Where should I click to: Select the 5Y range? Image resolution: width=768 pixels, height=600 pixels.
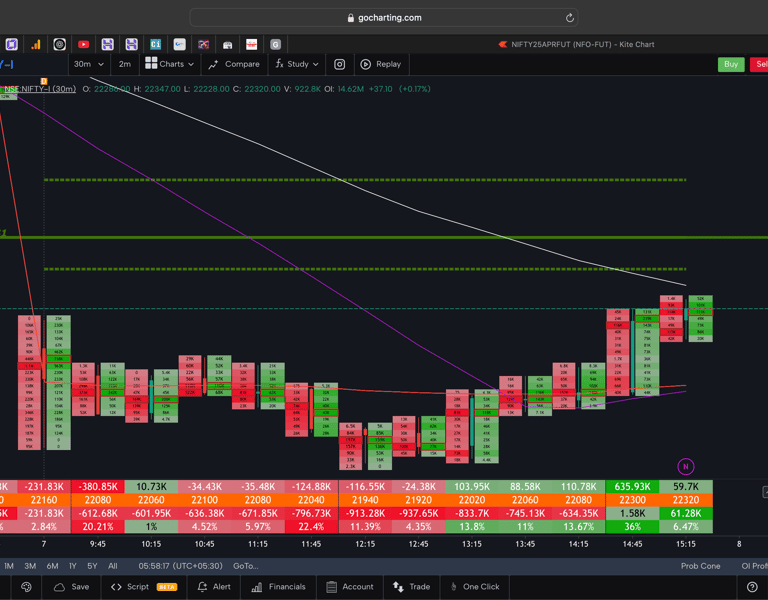92,566
